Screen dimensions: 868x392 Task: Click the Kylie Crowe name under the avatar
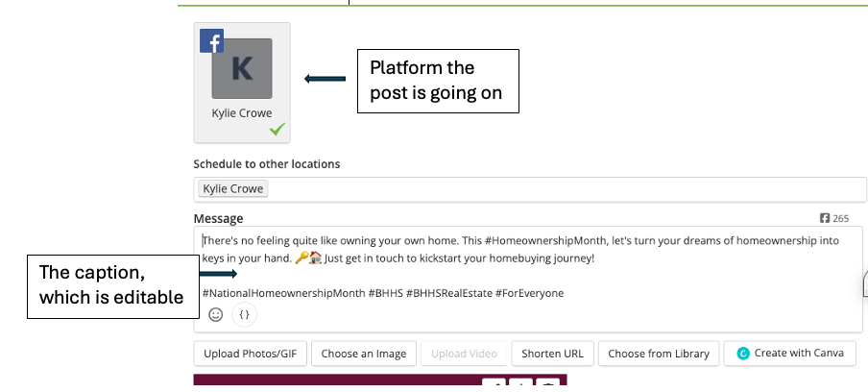coord(242,113)
